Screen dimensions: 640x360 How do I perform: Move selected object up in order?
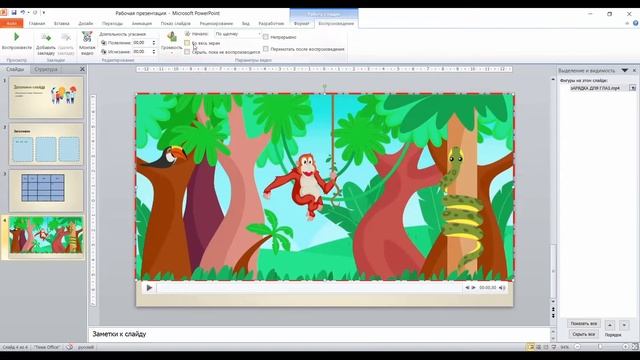coord(610,325)
